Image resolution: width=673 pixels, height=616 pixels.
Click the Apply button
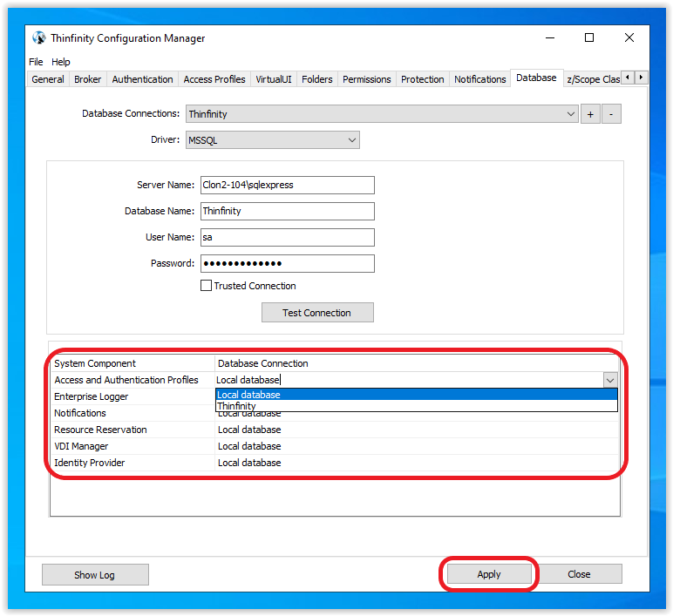489,574
